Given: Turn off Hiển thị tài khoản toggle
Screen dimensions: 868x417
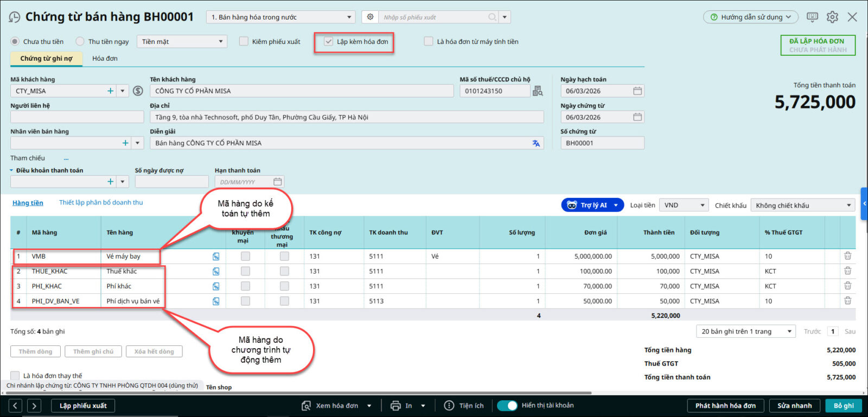Looking at the screenshot, I should 507,406.
